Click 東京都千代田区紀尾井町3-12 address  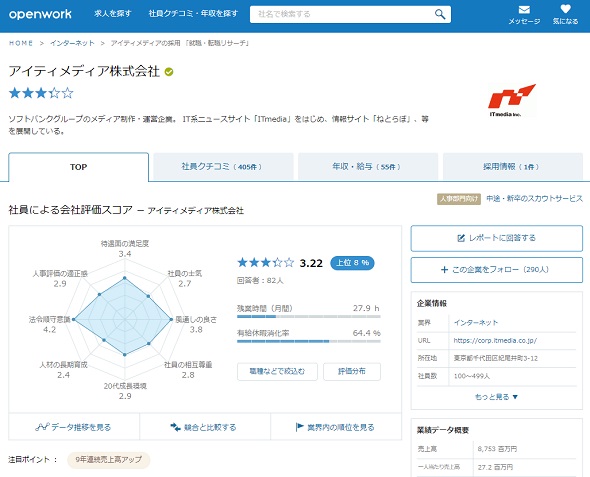[496, 358]
